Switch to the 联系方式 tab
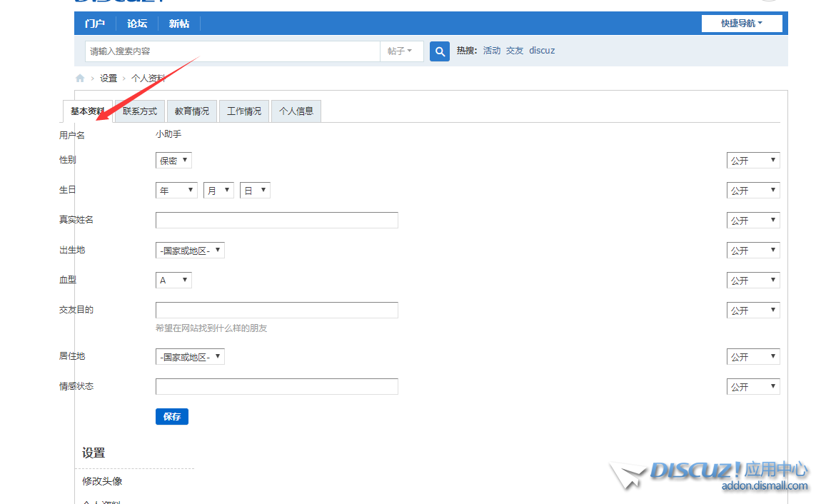The width and height of the screenshot is (821, 504). click(x=140, y=111)
